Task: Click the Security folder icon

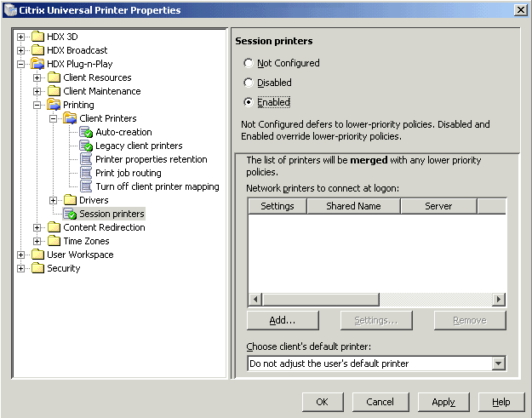Action: coord(37,268)
